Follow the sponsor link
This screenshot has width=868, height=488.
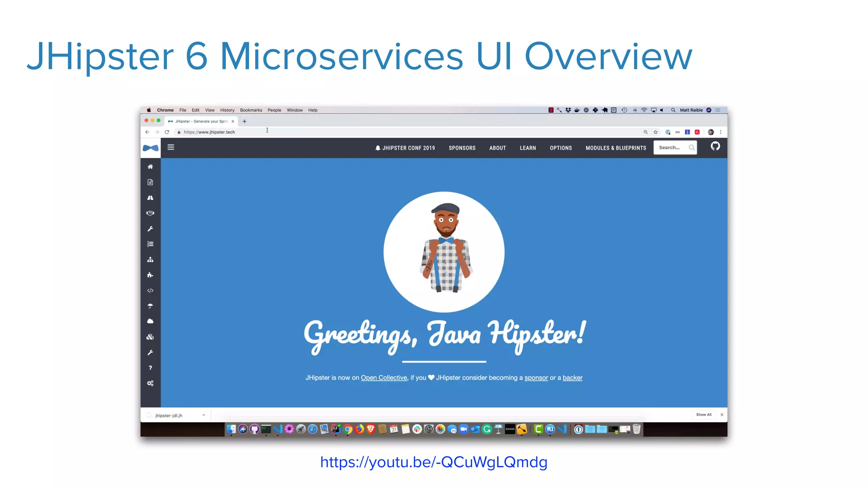(x=536, y=378)
